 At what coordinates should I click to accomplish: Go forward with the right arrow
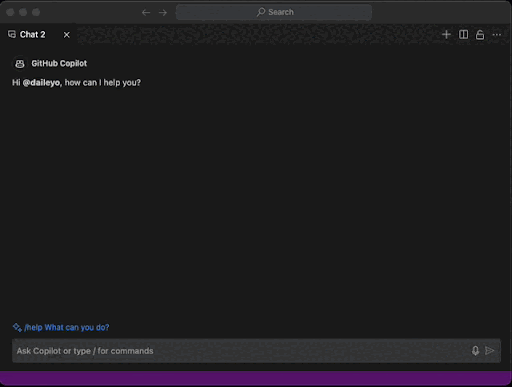163,13
